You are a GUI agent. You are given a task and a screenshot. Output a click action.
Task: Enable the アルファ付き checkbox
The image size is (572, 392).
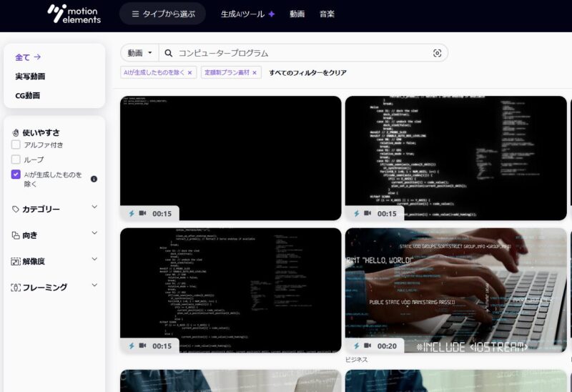point(16,144)
